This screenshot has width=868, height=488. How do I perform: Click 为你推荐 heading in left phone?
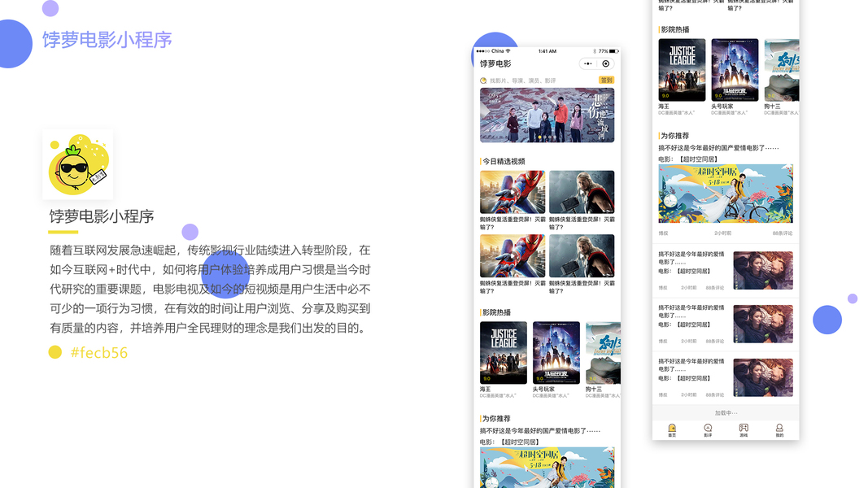coord(496,419)
